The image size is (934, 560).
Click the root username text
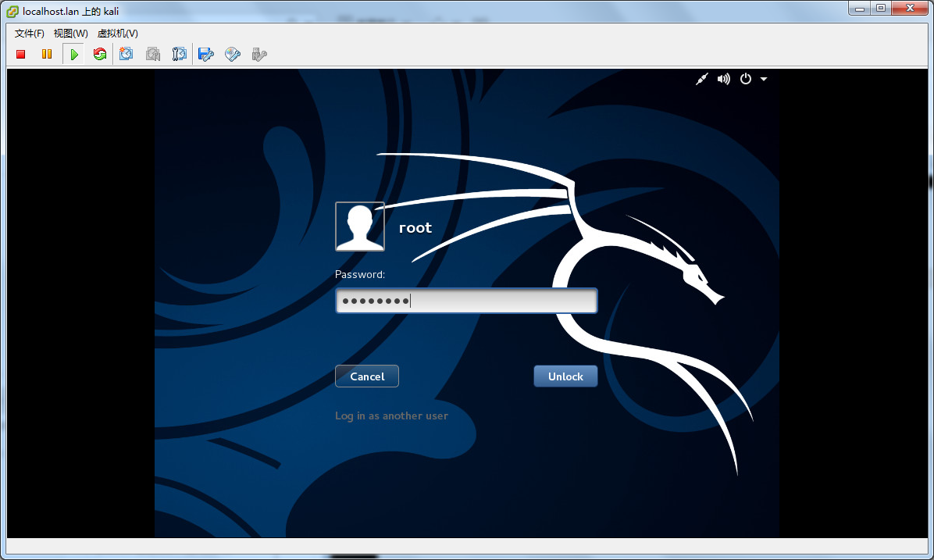coord(415,227)
